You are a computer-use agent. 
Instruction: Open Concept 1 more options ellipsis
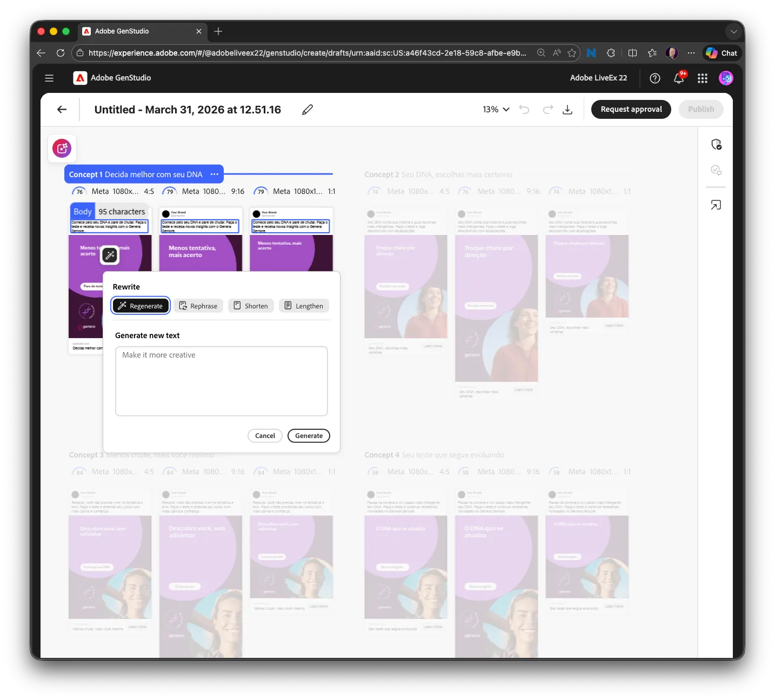click(x=215, y=174)
